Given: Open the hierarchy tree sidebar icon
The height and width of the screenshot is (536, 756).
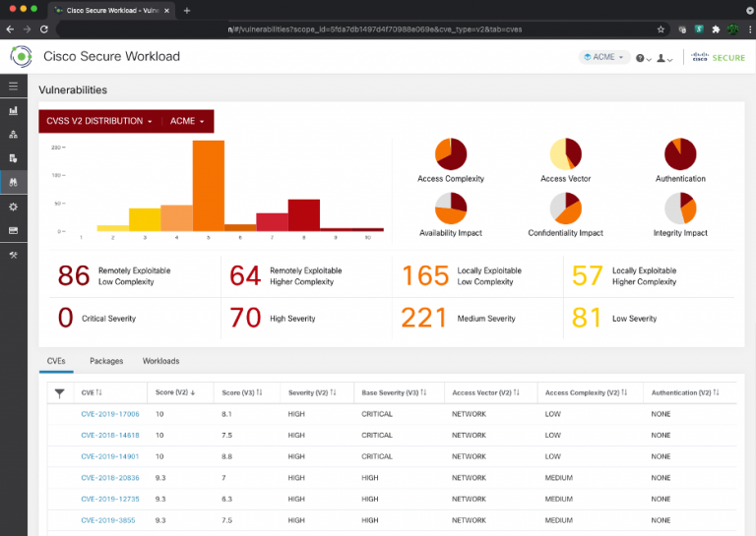Looking at the screenshot, I should [13, 134].
